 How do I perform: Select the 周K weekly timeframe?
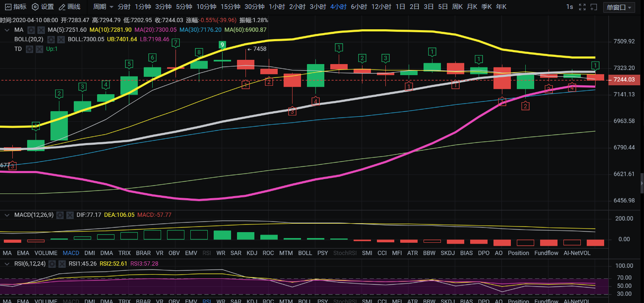pyautogui.click(x=457, y=7)
